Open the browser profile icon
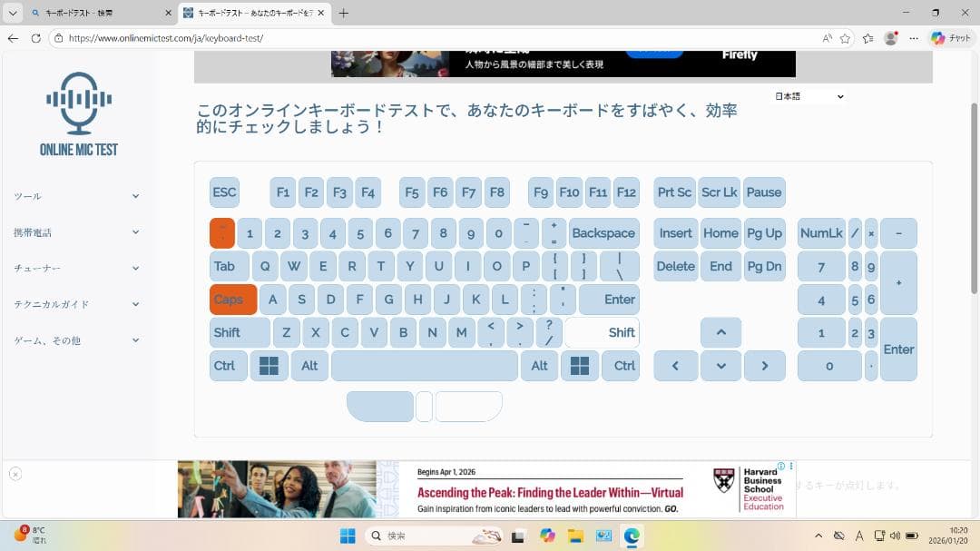Screen dimensions: 980x551 (890, 38)
